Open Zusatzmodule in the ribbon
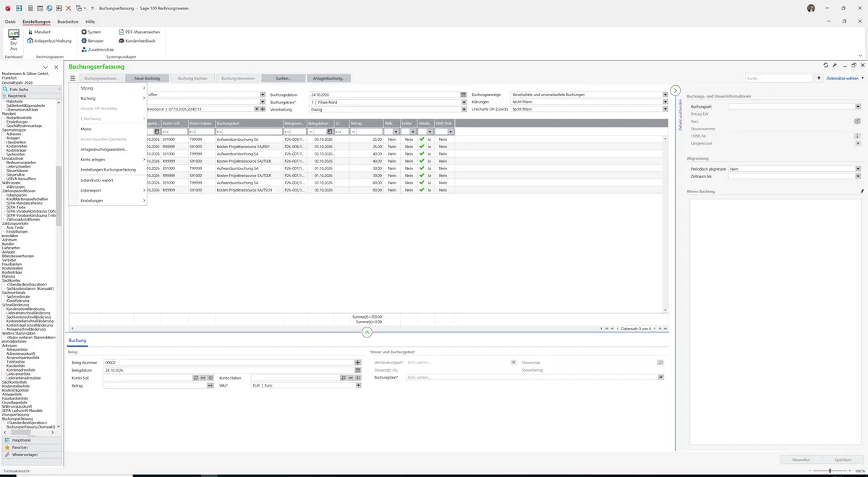The width and height of the screenshot is (868, 477). (x=96, y=50)
